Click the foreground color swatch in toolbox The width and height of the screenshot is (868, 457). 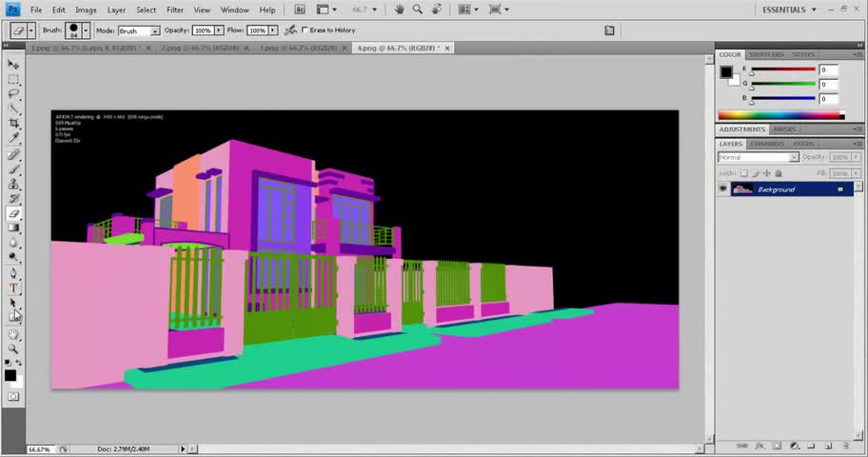(x=10, y=374)
